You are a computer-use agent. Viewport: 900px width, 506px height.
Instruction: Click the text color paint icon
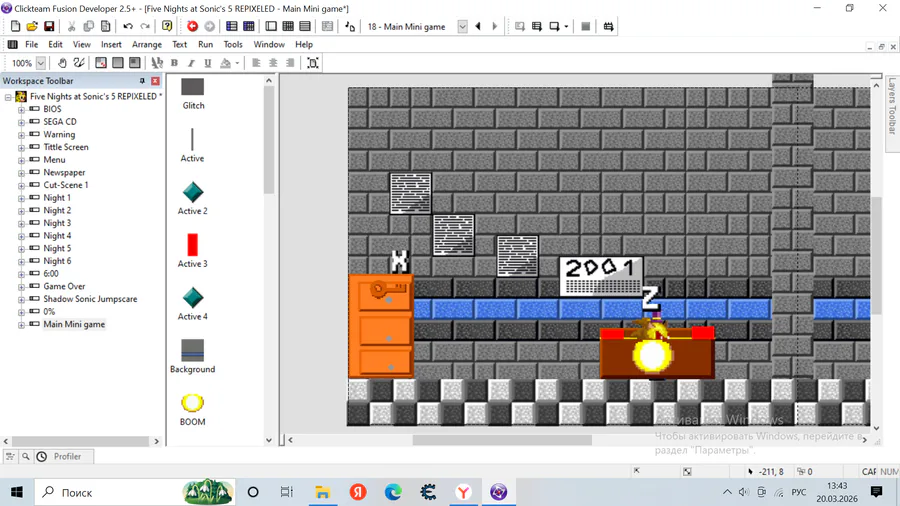(x=226, y=63)
